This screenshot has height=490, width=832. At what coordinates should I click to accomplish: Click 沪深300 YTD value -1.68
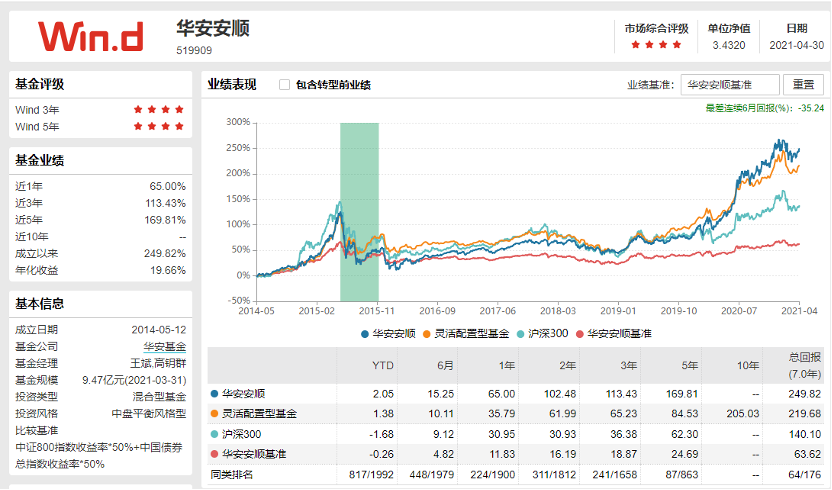382,434
